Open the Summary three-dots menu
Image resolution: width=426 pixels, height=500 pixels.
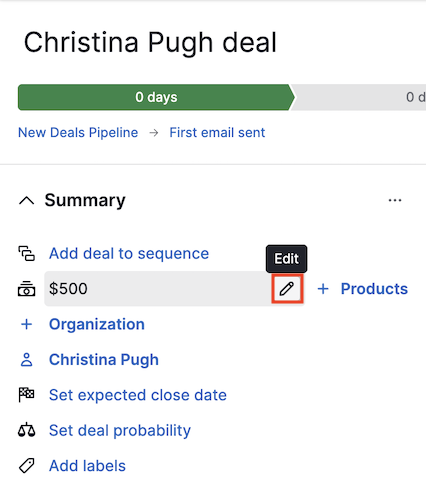(395, 200)
